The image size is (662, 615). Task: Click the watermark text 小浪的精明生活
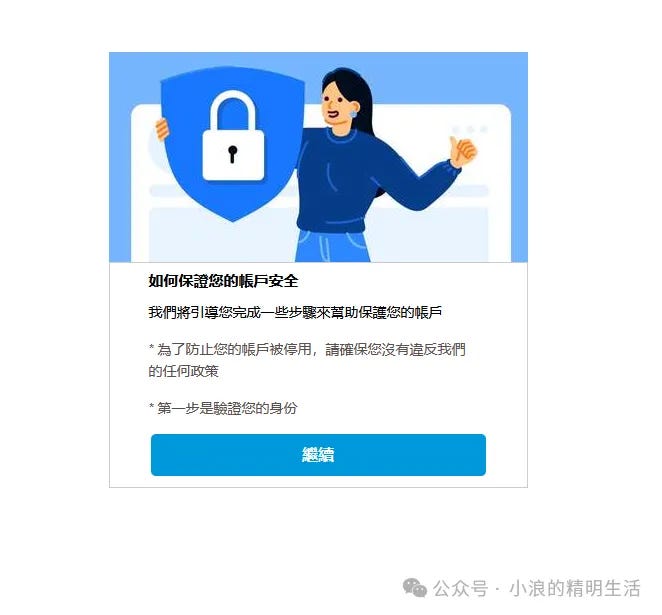click(575, 588)
